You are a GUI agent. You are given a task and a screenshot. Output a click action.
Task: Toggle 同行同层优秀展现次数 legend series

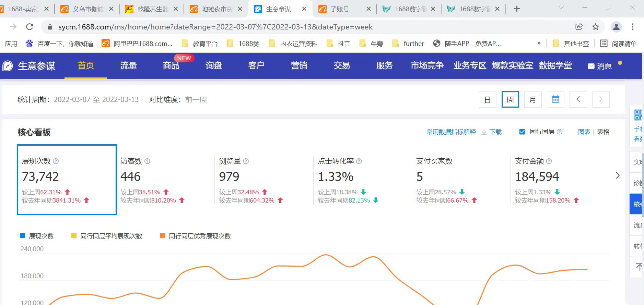195,236
